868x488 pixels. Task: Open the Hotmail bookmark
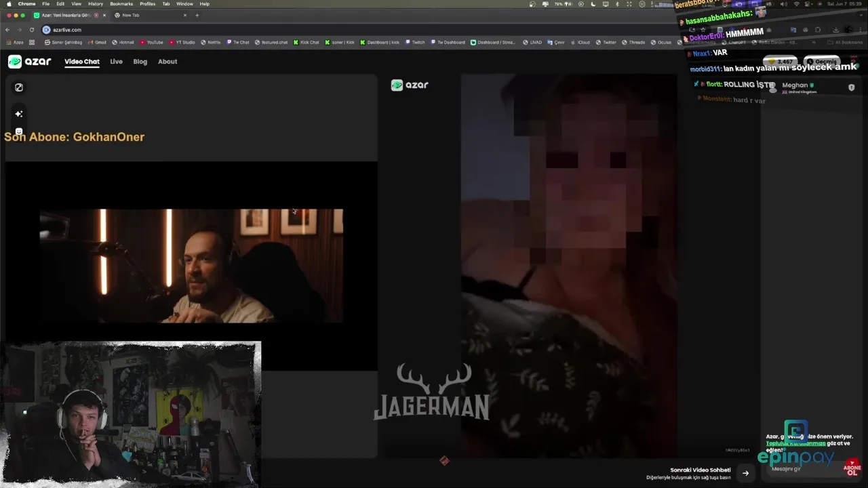[x=123, y=42]
